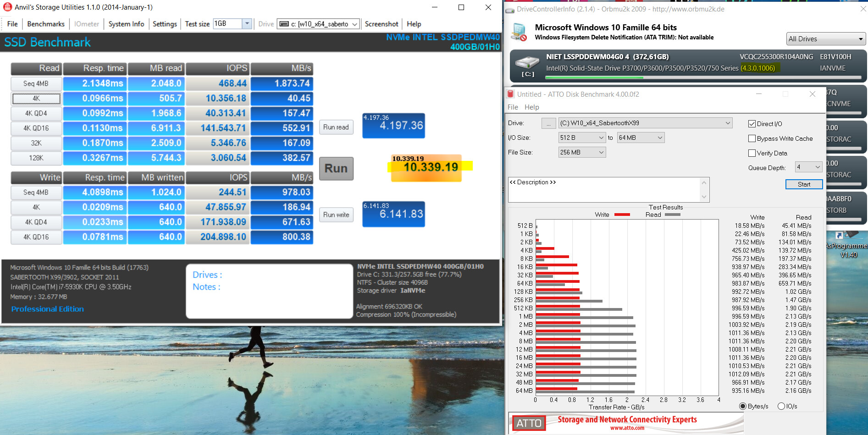Click the ATTO Disk Benchmark title icon

[x=510, y=94]
